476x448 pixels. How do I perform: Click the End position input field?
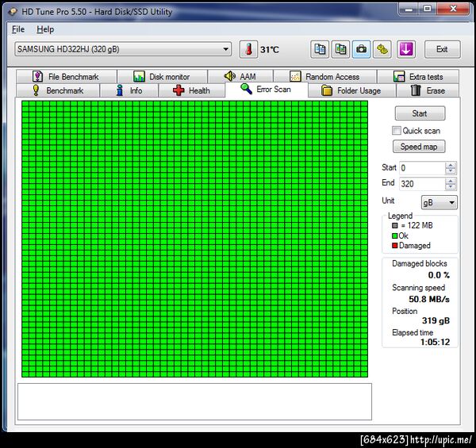coord(422,184)
